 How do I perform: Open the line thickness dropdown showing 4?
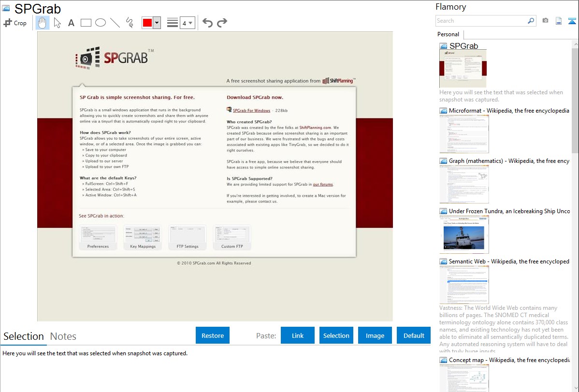(188, 23)
